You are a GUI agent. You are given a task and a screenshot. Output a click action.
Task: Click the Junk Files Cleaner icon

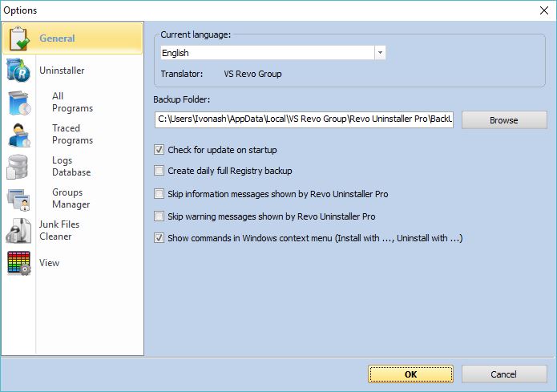click(18, 231)
